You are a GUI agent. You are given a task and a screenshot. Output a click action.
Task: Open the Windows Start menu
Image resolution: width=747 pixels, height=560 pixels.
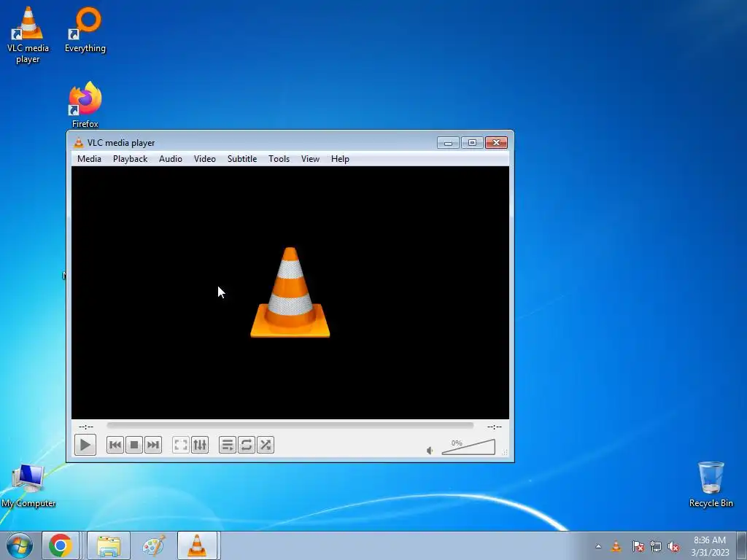coord(19,545)
